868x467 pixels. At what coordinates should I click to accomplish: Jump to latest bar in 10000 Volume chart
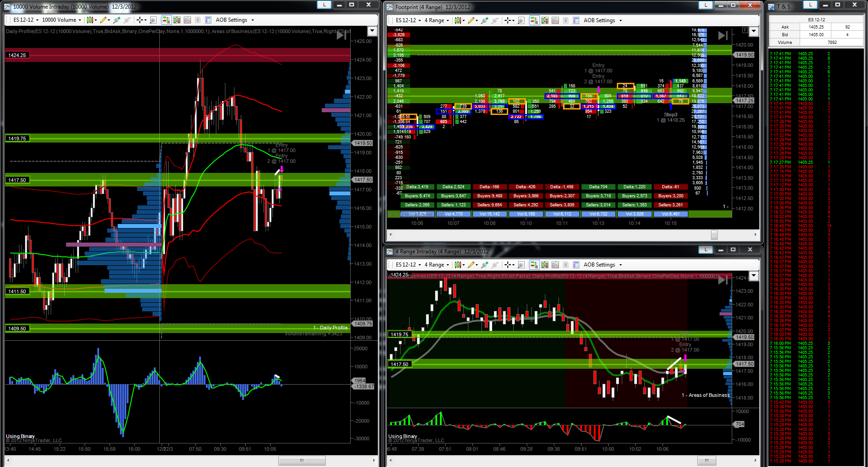[x=342, y=35]
